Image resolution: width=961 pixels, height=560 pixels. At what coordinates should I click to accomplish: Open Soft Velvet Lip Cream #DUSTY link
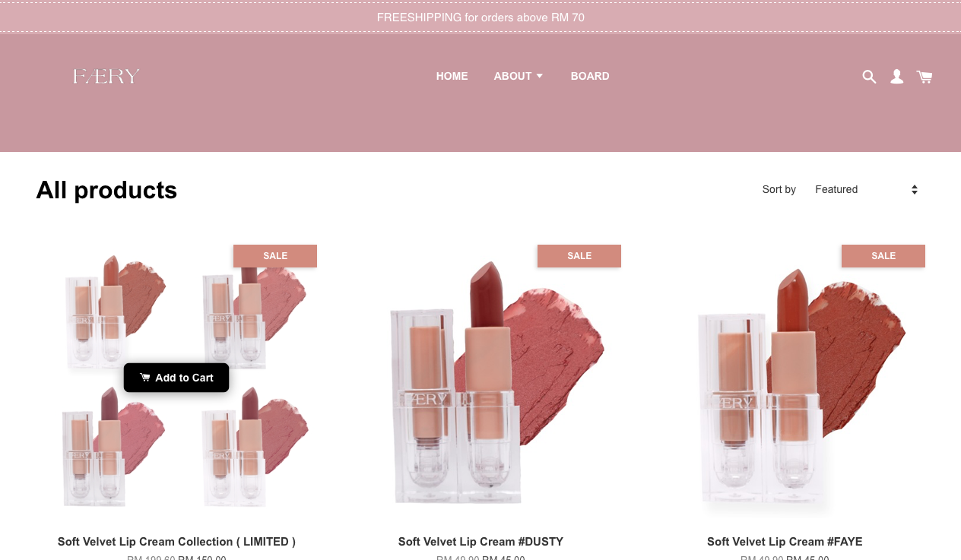(x=481, y=542)
